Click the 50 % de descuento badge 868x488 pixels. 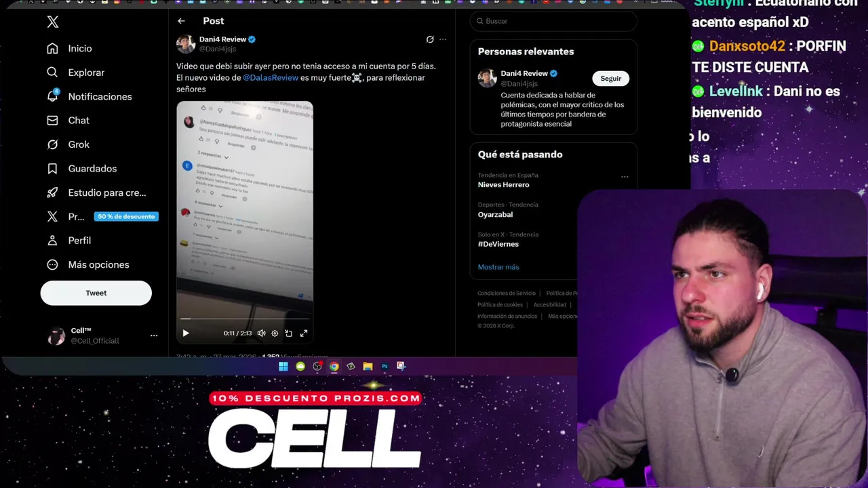(x=126, y=217)
